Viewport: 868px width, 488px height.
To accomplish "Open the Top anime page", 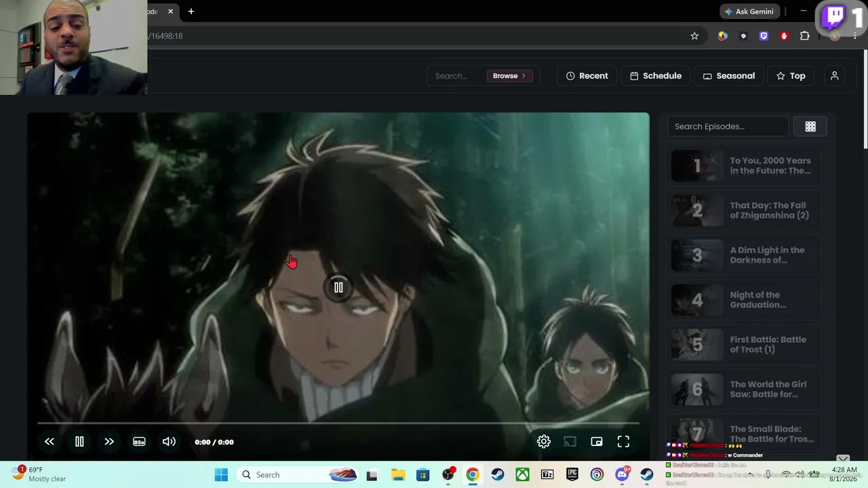I will click(791, 76).
